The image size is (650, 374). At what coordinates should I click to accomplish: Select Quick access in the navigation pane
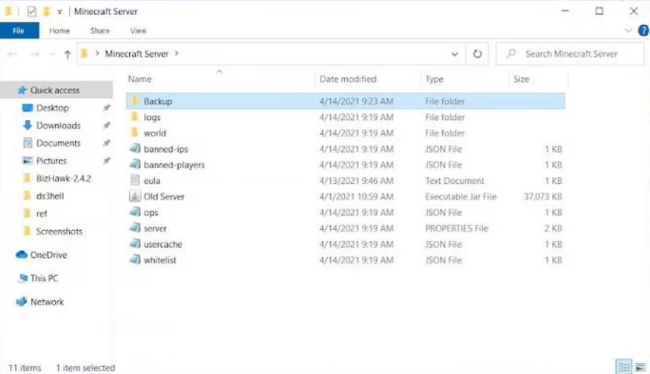[x=54, y=90]
